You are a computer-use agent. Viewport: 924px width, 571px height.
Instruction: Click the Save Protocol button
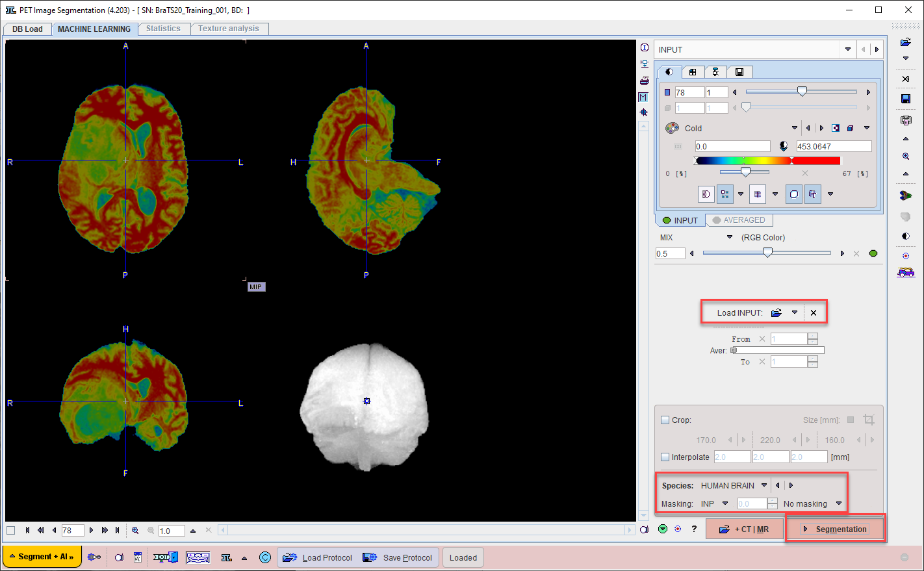coord(398,557)
